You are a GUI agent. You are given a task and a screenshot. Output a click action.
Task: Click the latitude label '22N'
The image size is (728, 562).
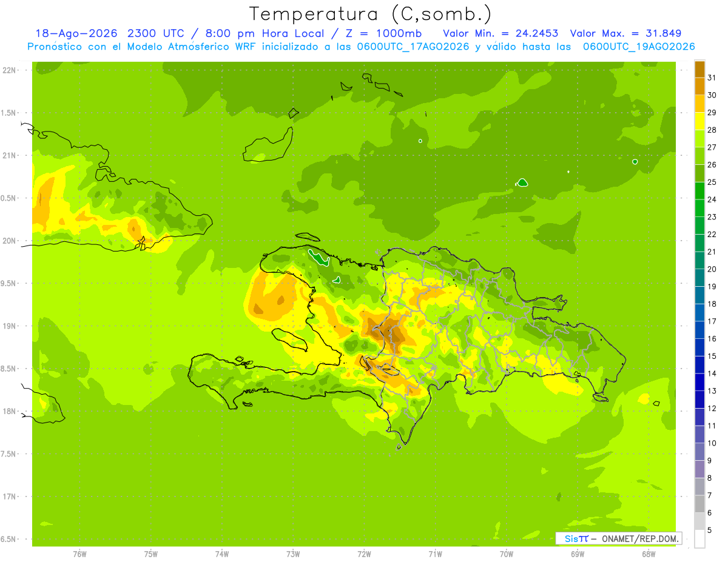(x=10, y=70)
